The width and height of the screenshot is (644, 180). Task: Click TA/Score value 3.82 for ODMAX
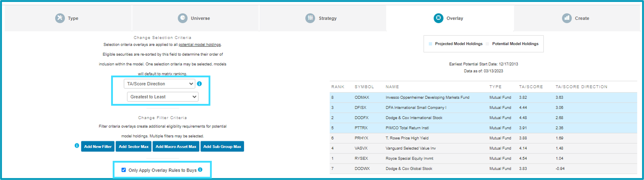pyautogui.click(x=523, y=97)
